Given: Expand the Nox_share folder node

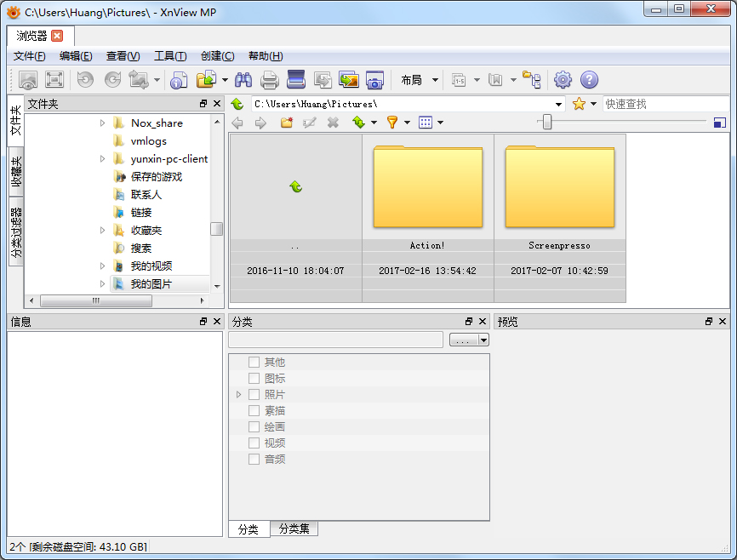Looking at the screenshot, I should tap(102, 123).
